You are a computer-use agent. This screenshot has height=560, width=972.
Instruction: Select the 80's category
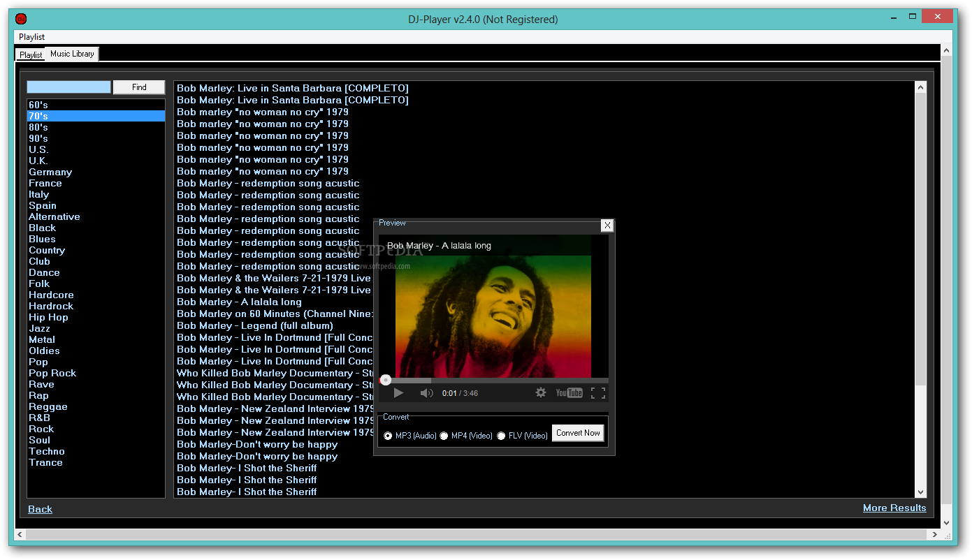tap(96, 127)
